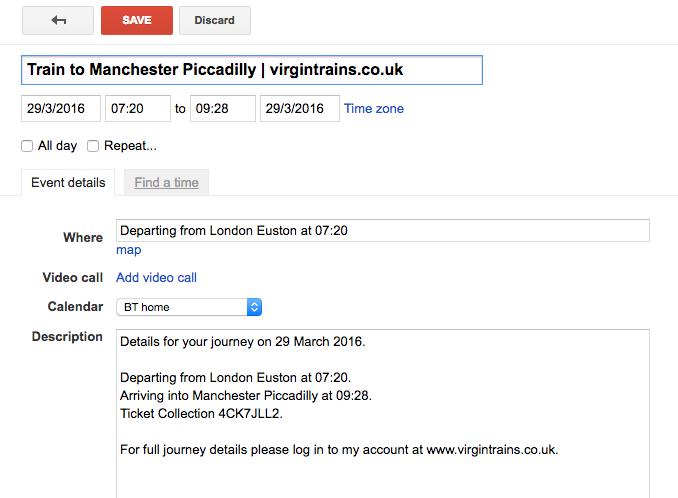Open the Time zone link
The image size is (678, 498).
pos(374,108)
